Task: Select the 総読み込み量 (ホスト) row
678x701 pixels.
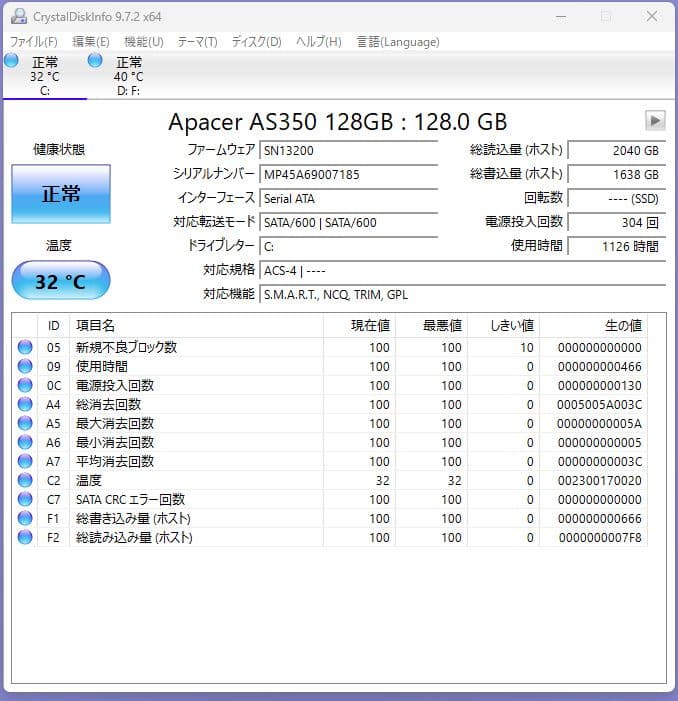Action: pyautogui.click(x=330, y=537)
